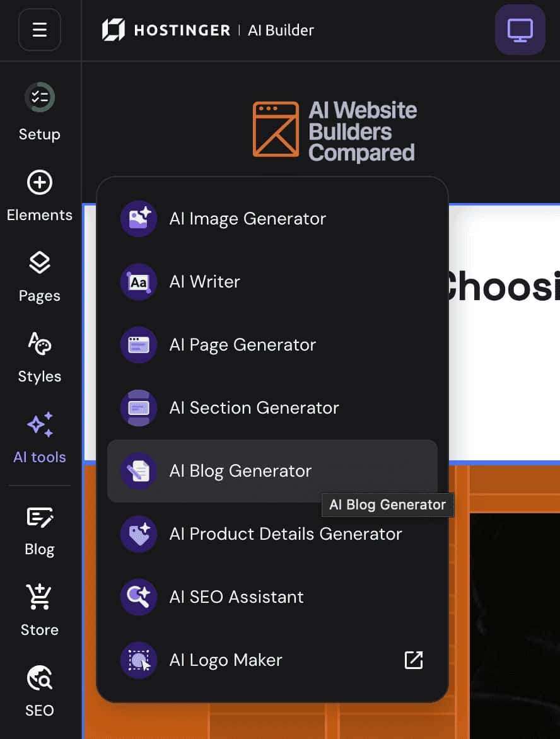This screenshot has width=560, height=739.
Task: Choose AI Writer menu entry
Action: click(x=272, y=282)
